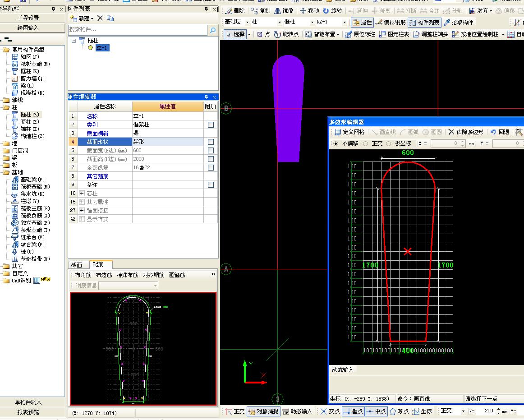Activate the 选择 (select) tool
Viewport: 524px width, 420px height.
pos(235,34)
